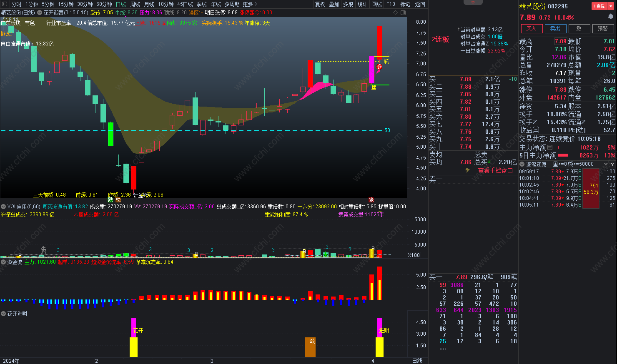Open the dropdown arrow beside +自选
Screen dimensions: 617x364
612,6
